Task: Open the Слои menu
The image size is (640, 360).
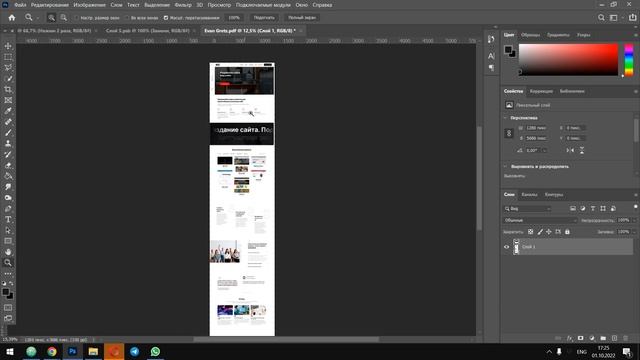Action: (116, 5)
